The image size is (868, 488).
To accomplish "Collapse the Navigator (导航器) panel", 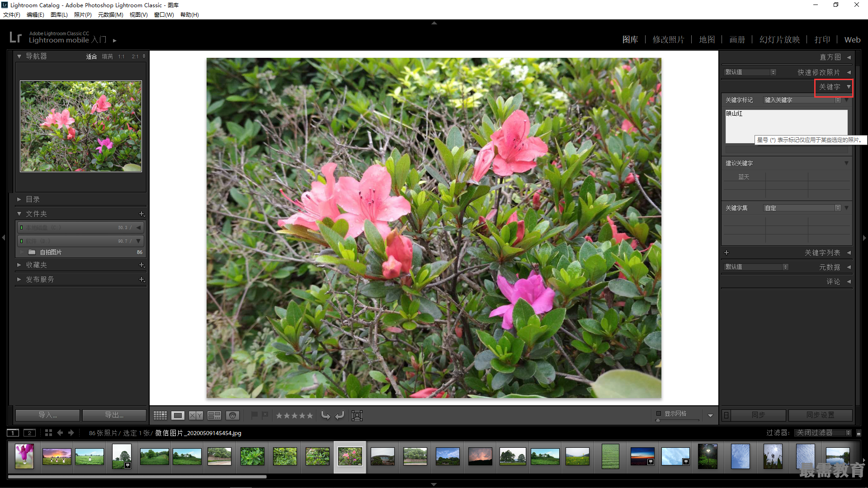I will pyautogui.click(x=19, y=56).
